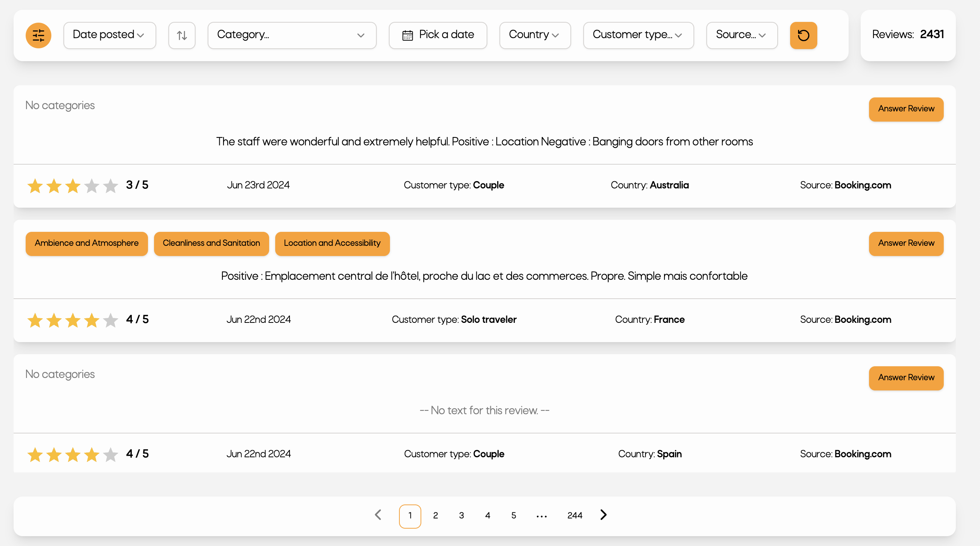
Task: Select the Location and Accessibility category tag
Action: click(332, 244)
